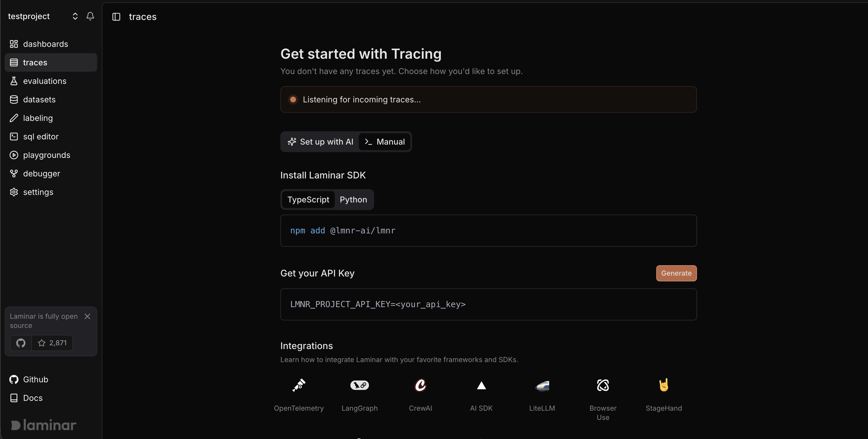Select the Python SDK tab
This screenshot has width=868, height=439.
(353, 200)
